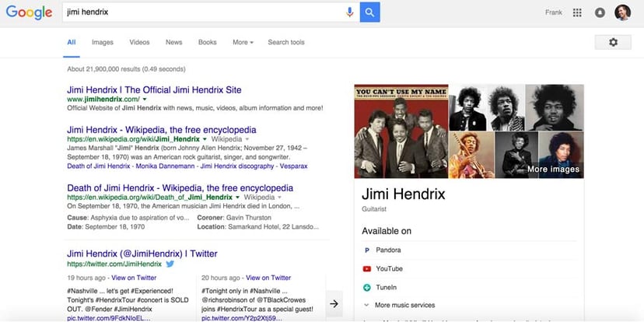Click the Jimi Hendrix discography sitelink
Viewport: 644px width, 322px height.
click(237, 166)
